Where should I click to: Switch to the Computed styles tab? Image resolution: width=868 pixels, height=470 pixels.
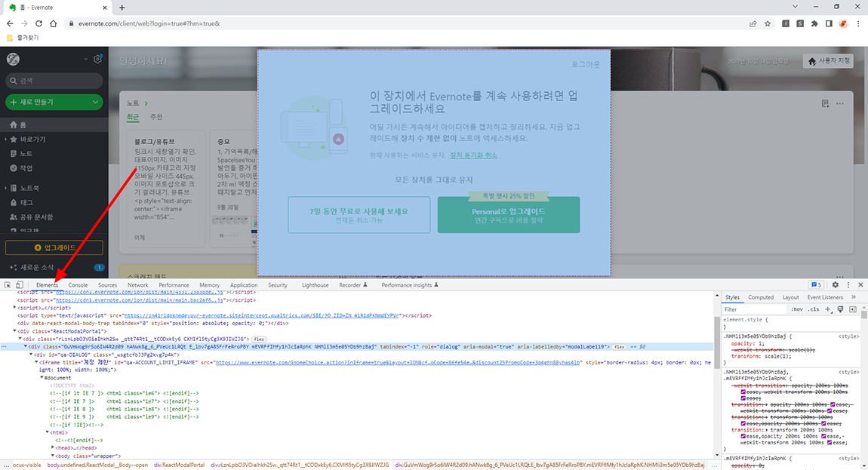pyautogui.click(x=761, y=297)
